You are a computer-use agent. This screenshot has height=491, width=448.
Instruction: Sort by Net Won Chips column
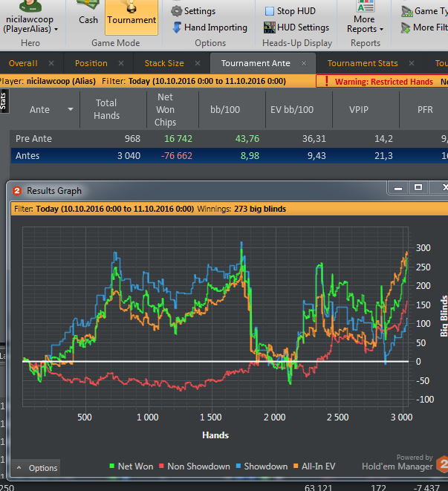click(165, 109)
